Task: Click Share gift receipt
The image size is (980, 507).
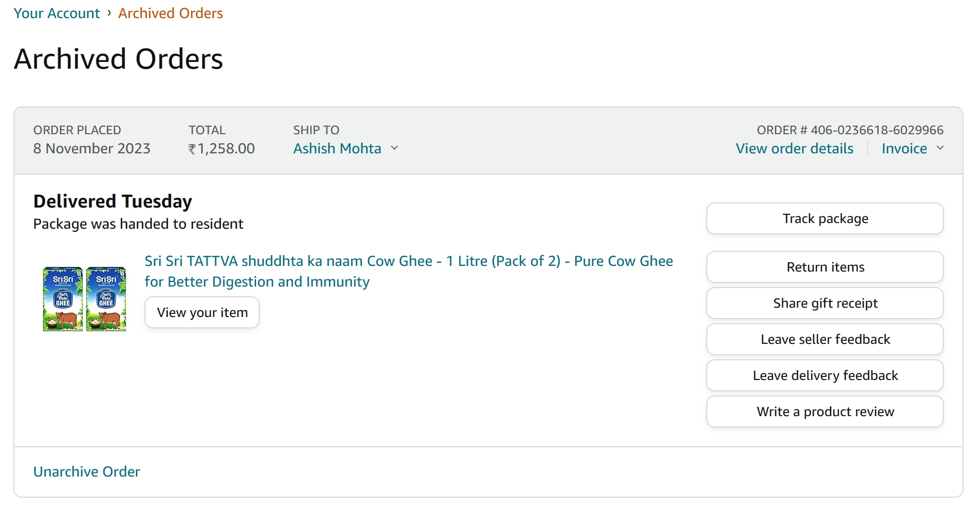Action: 825,303
